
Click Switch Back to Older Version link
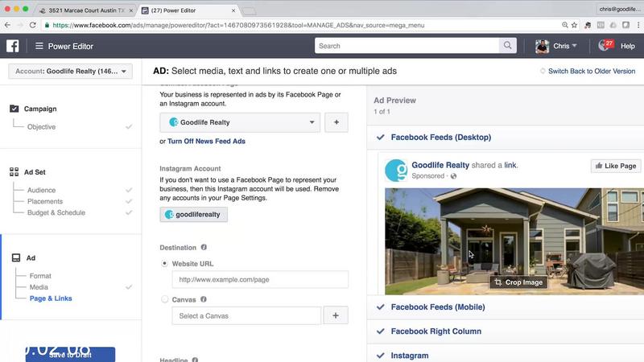tap(592, 71)
